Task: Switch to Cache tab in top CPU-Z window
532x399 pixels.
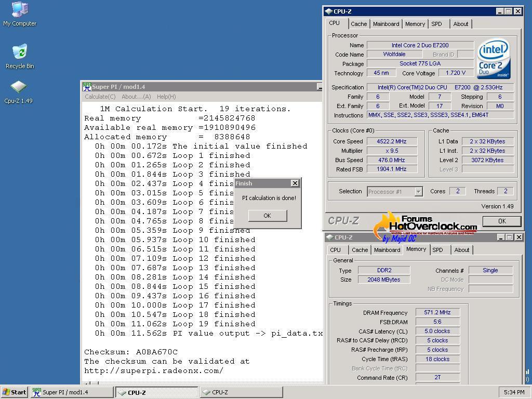Action: point(358,24)
